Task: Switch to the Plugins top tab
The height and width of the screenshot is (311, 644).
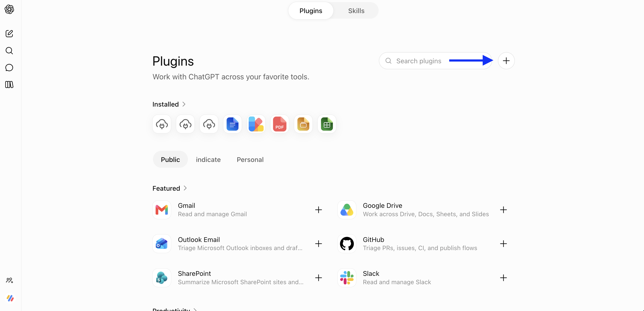Action: point(311,11)
